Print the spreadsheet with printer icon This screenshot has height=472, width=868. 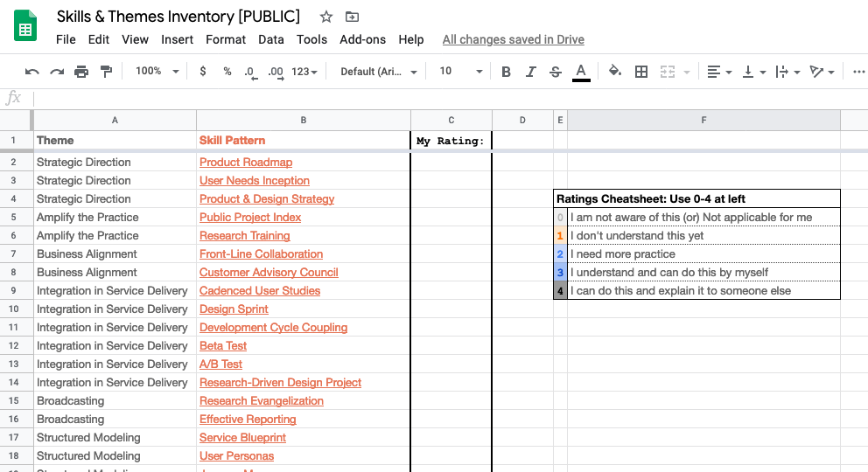click(81, 72)
